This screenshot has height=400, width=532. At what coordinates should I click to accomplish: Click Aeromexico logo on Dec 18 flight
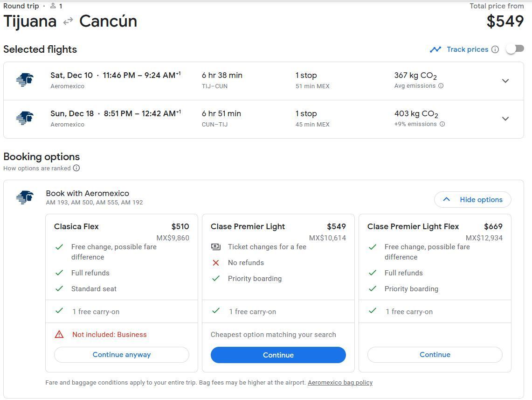click(x=25, y=119)
